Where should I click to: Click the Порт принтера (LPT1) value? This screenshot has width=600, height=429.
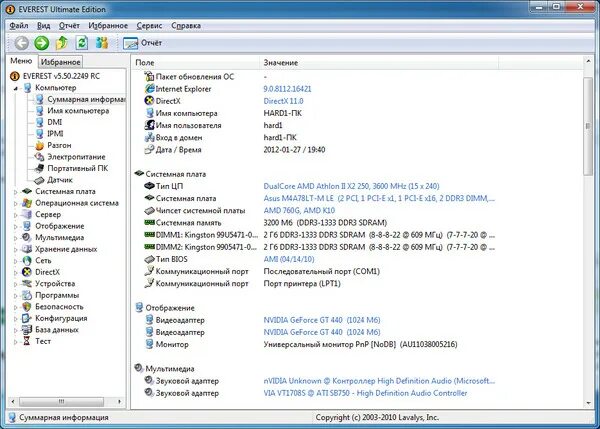click(302, 284)
